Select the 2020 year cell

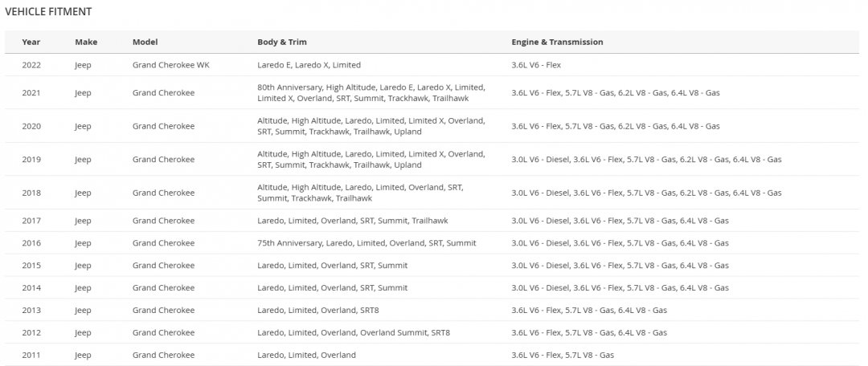(31, 126)
